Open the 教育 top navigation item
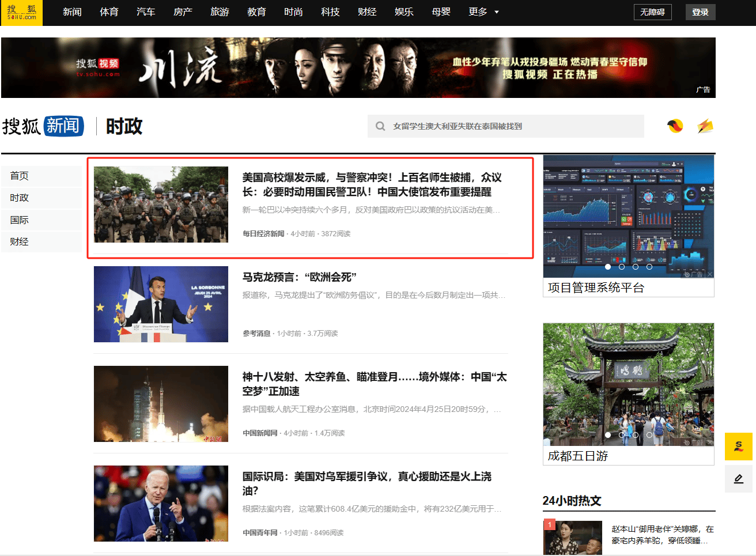 tap(256, 12)
